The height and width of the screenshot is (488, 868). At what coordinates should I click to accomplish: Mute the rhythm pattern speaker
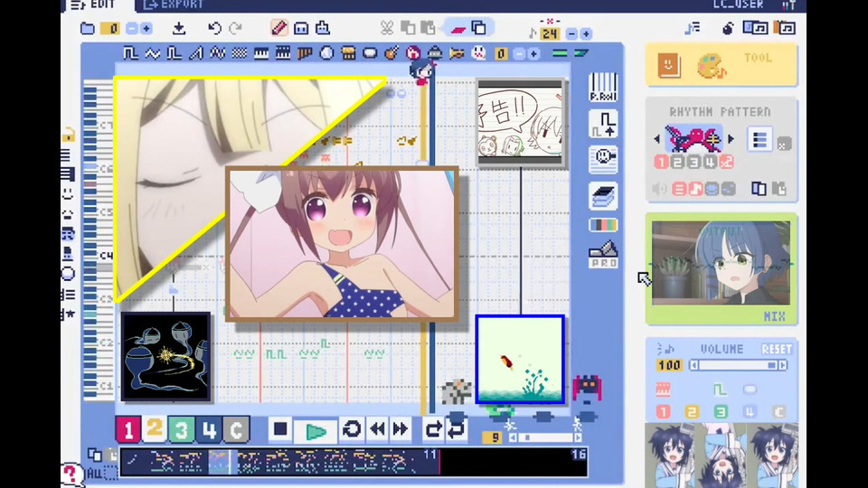[x=659, y=189]
